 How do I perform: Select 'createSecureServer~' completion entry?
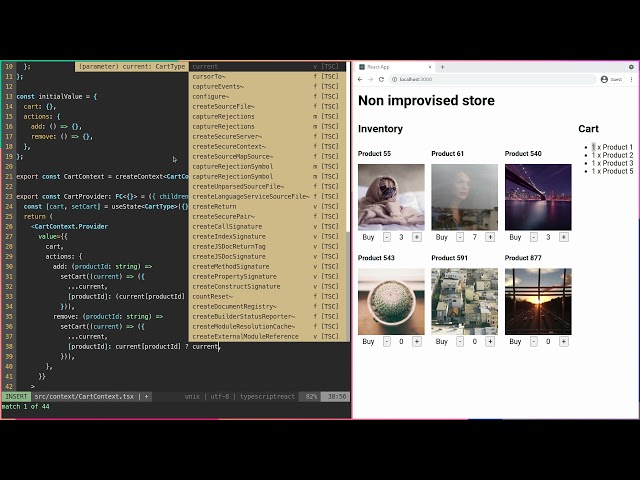[x=267, y=136]
